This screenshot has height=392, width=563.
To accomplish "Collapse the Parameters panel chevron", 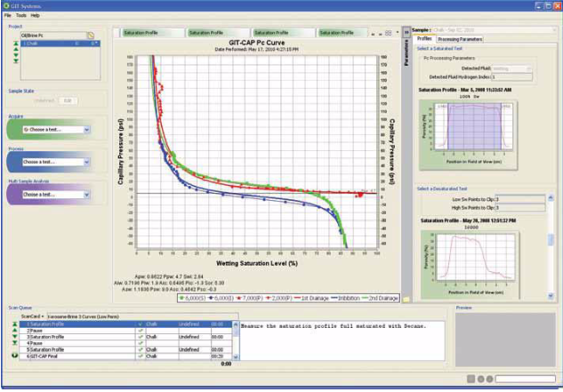I will tap(406, 32).
